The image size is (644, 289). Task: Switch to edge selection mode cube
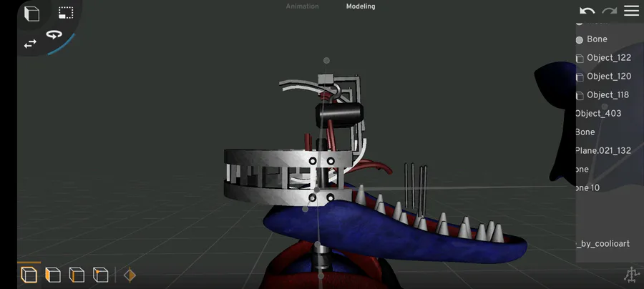tap(77, 275)
